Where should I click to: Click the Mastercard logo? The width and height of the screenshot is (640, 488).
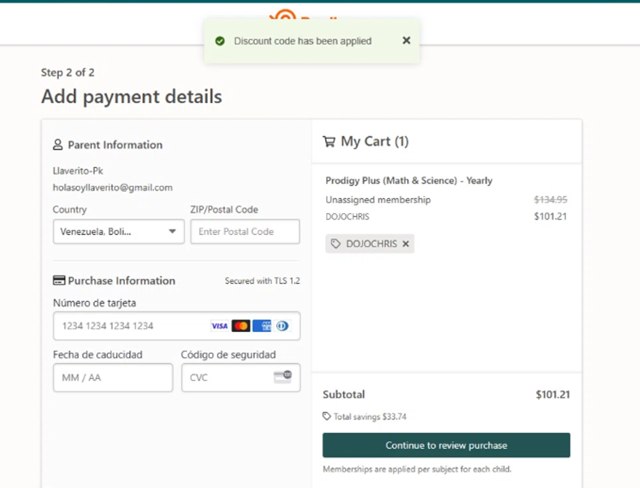click(241, 326)
